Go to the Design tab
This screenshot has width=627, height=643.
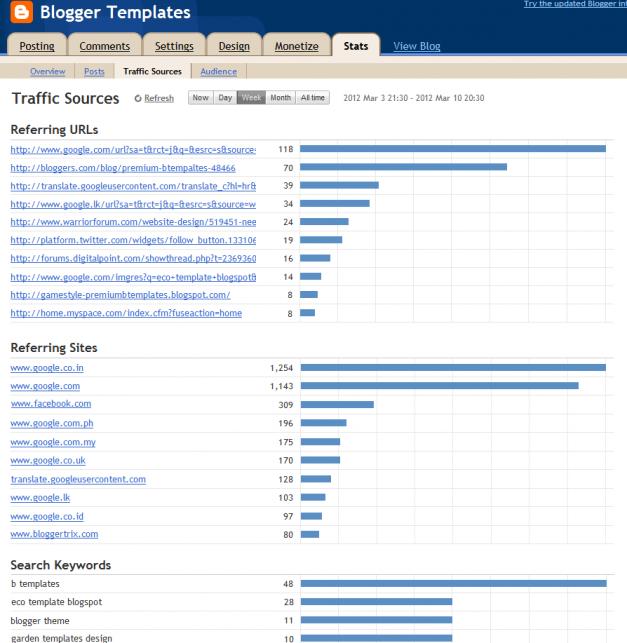click(234, 46)
